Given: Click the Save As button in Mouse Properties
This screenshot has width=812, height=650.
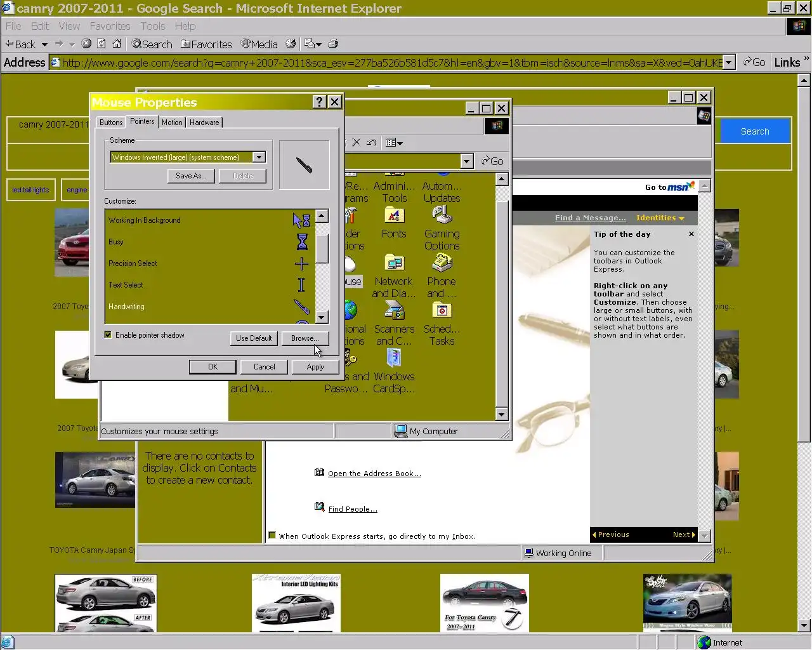Looking at the screenshot, I should point(191,176).
